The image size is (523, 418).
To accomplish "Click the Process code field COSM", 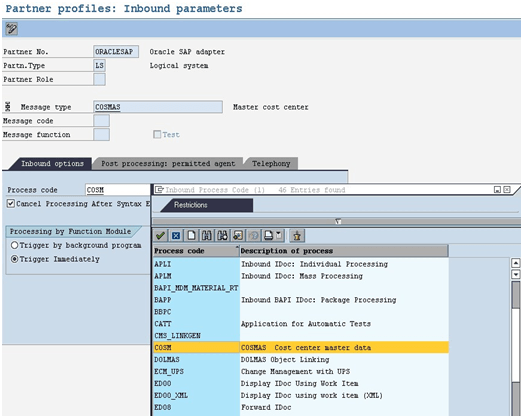I will click(118, 190).
